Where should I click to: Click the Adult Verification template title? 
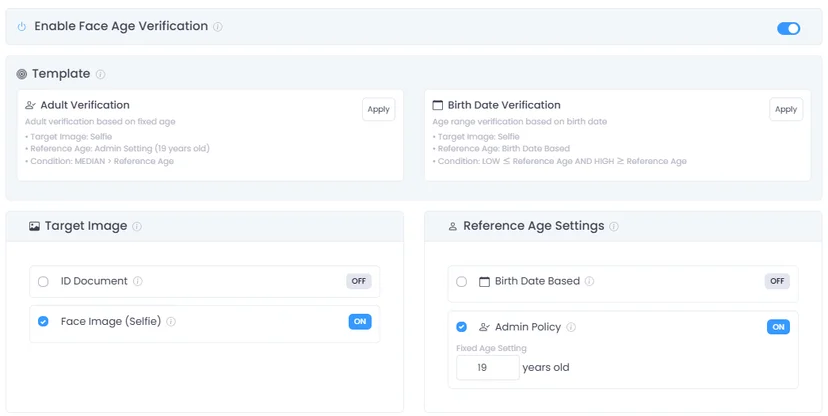[x=85, y=105]
